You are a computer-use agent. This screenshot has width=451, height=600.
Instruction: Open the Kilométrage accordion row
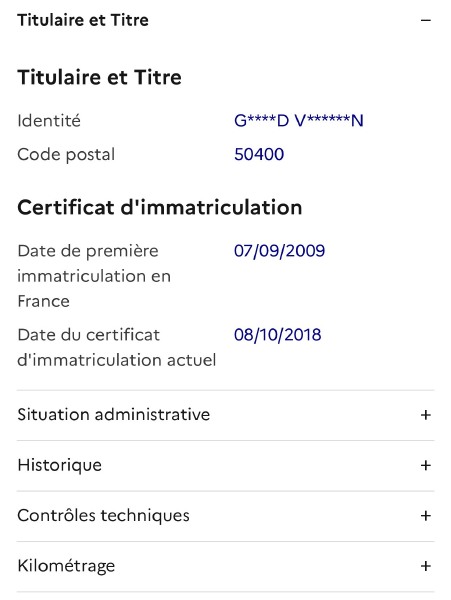pyautogui.click(x=225, y=566)
